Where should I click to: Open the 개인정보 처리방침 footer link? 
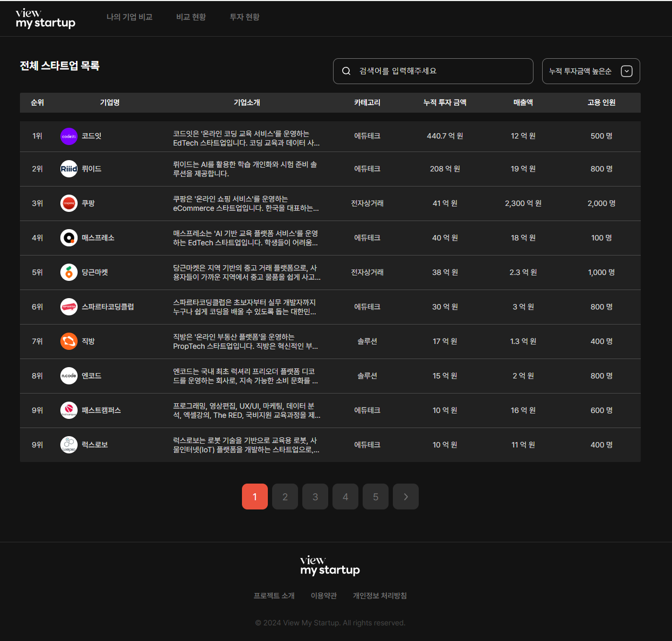tap(380, 596)
